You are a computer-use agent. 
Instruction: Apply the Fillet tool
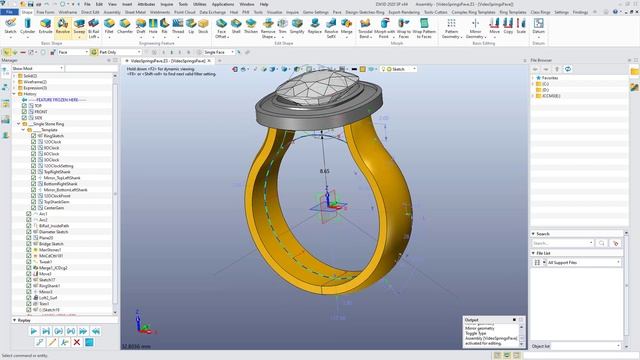click(109, 27)
